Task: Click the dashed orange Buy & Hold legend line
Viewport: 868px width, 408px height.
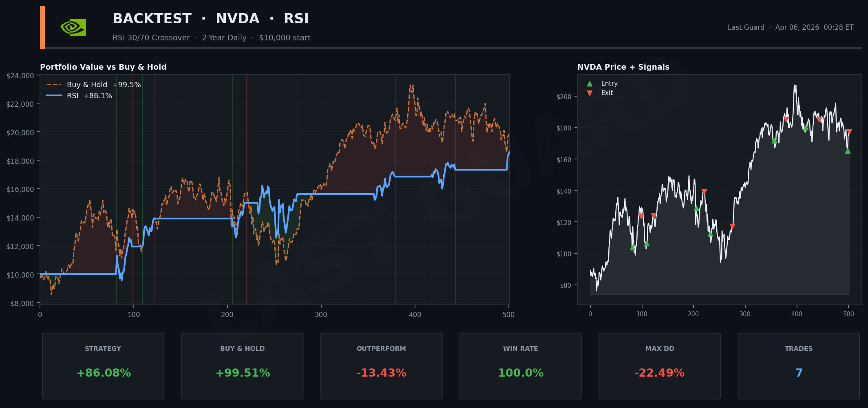Action: (54, 85)
